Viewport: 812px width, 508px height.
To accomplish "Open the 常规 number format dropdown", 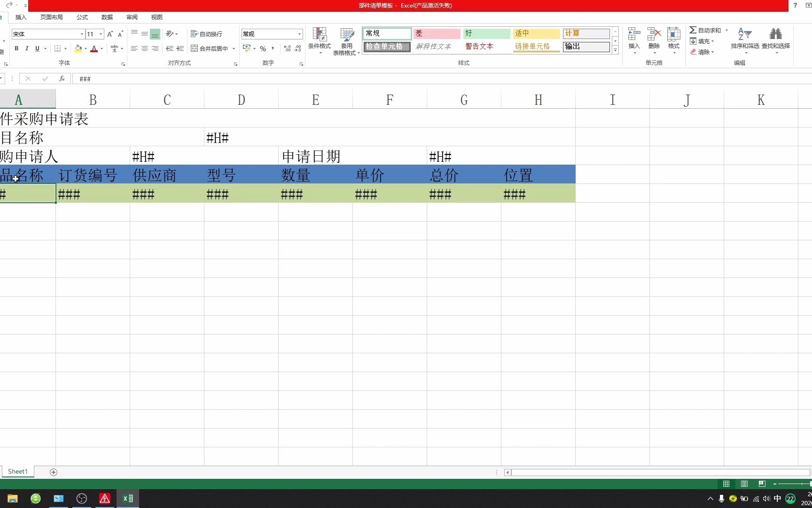I will pyautogui.click(x=299, y=34).
